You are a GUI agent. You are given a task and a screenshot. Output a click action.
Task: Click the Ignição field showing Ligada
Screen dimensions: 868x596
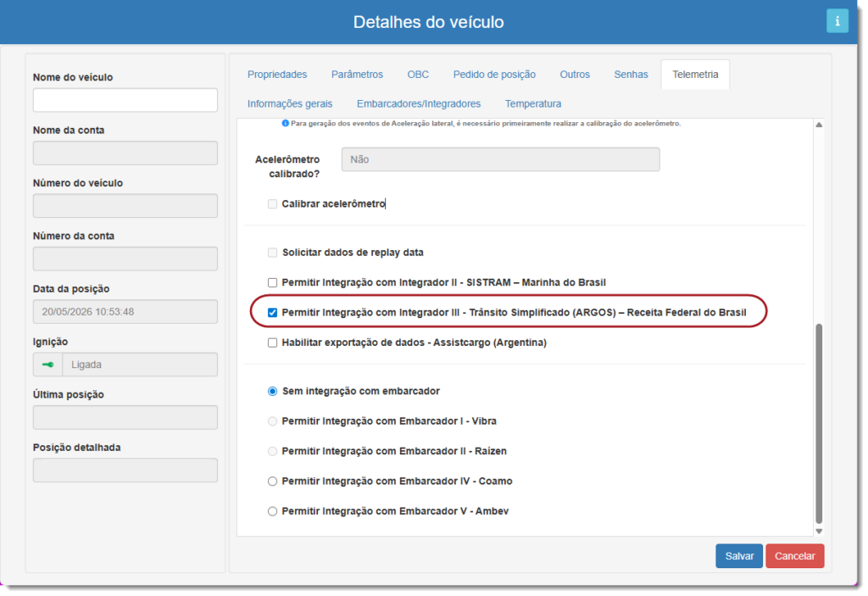coord(140,365)
